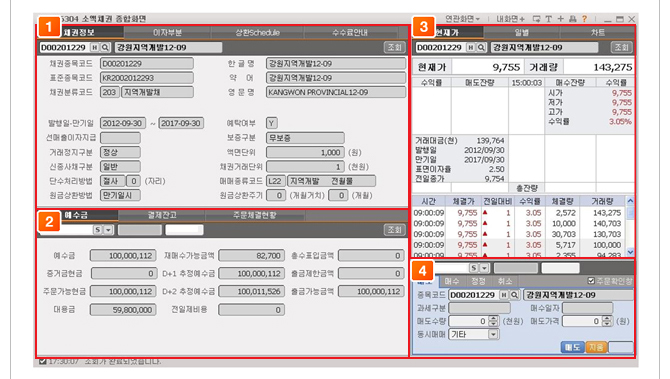
Task: Select the 취소 order tab
Action: point(505,281)
